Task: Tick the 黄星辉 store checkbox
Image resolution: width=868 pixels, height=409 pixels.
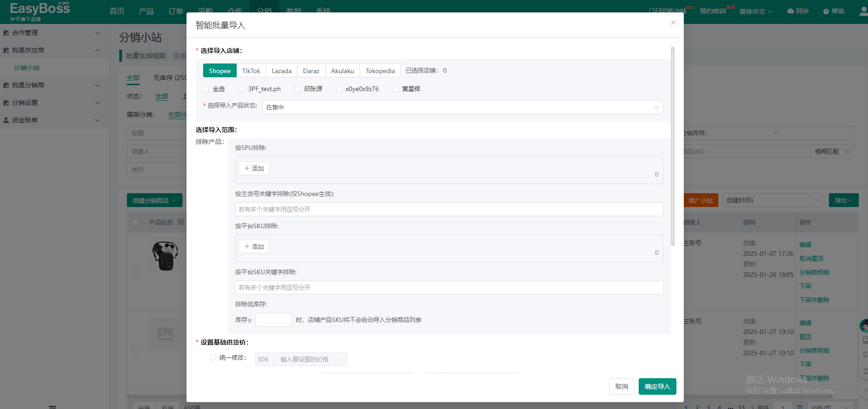Action: click(396, 89)
